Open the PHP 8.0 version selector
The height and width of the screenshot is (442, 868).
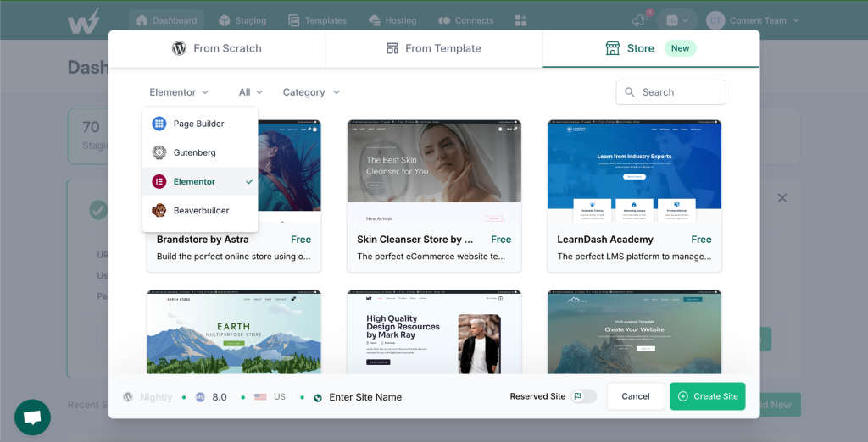click(x=211, y=396)
